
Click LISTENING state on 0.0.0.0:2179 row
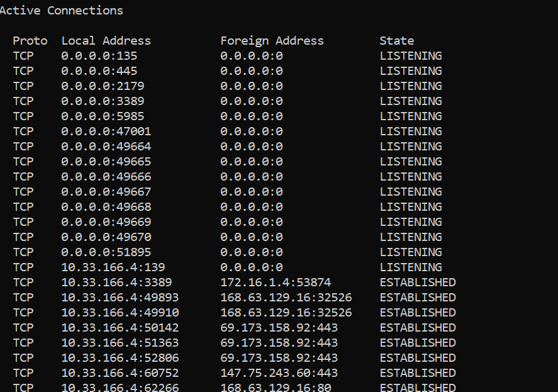click(x=411, y=86)
